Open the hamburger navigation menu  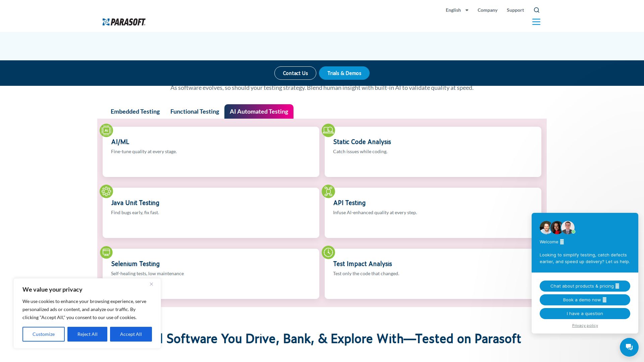tap(536, 22)
